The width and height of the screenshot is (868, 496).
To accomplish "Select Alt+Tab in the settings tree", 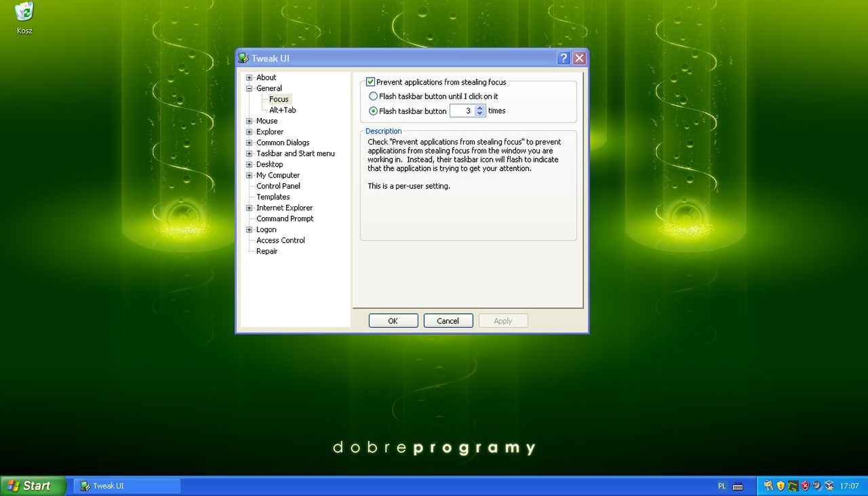I will 282,110.
